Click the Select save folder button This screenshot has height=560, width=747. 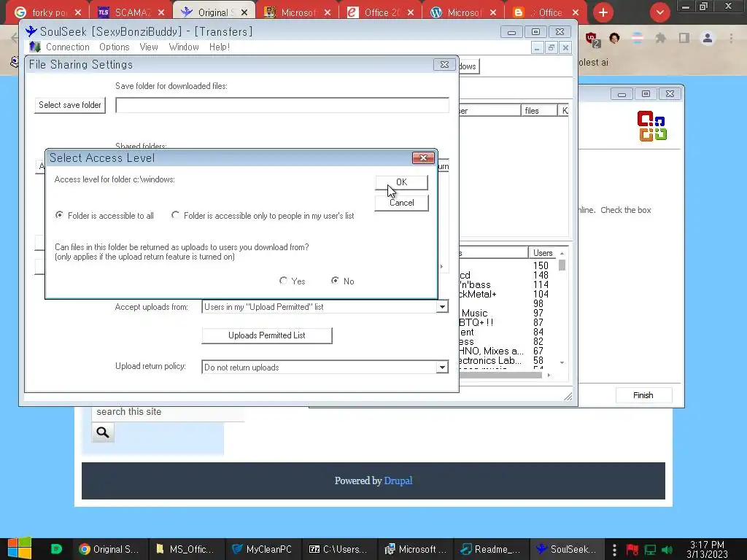coord(70,105)
